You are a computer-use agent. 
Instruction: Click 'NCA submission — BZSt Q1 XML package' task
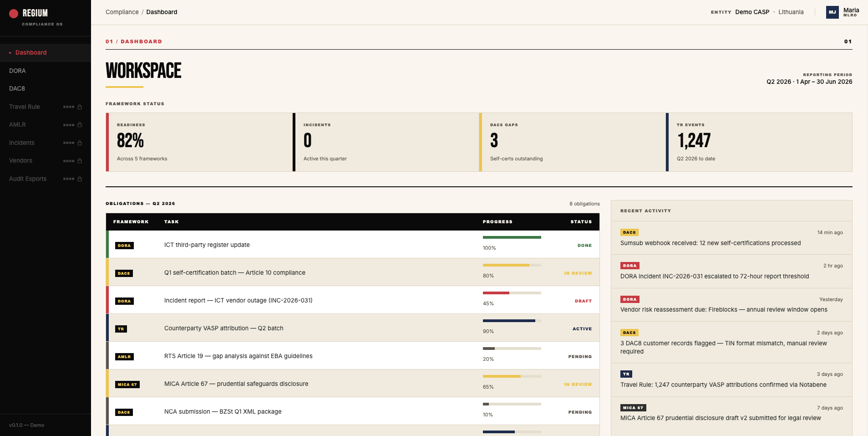tap(223, 411)
